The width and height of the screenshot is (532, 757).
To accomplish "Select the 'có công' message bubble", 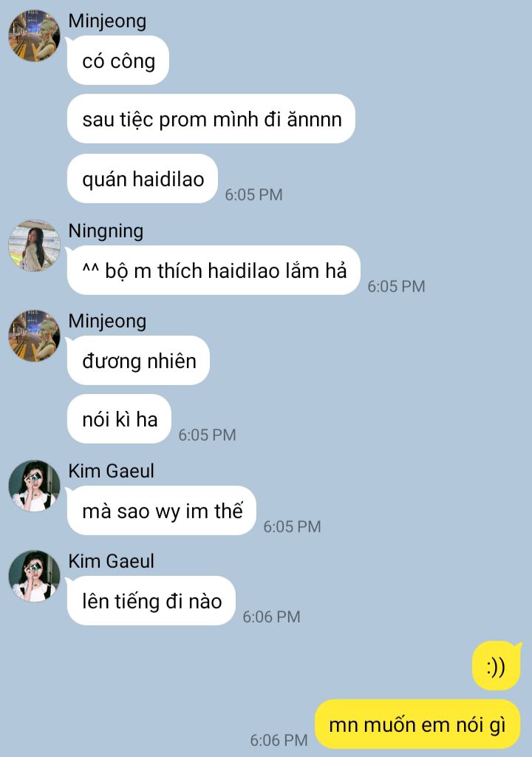I will pyautogui.click(x=118, y=61).
